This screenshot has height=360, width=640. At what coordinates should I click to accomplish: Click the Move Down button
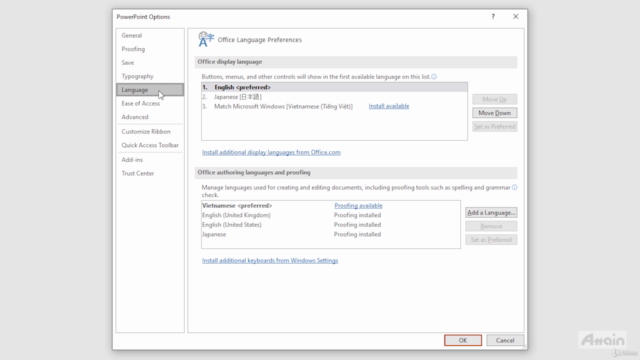click(494, 113)
